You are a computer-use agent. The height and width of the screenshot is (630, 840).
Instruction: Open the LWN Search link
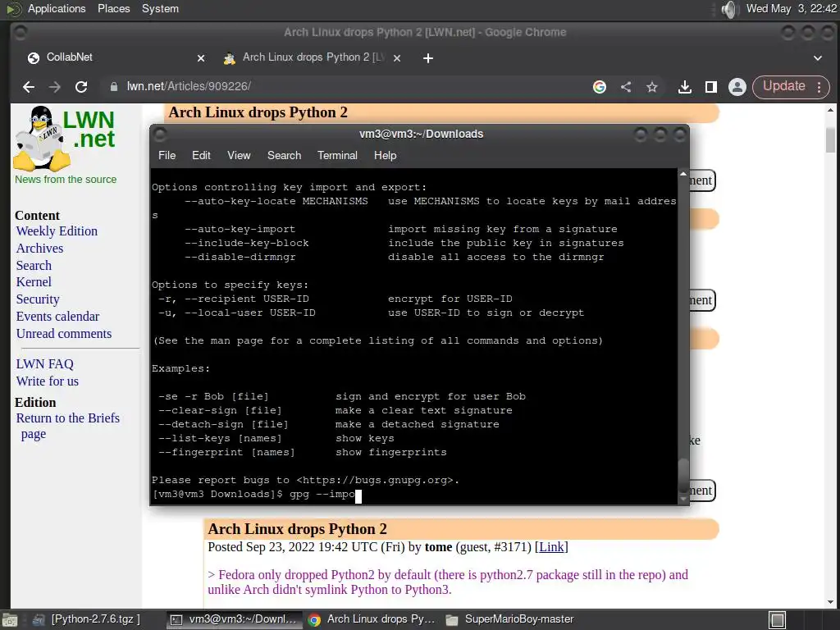[34, 266]
